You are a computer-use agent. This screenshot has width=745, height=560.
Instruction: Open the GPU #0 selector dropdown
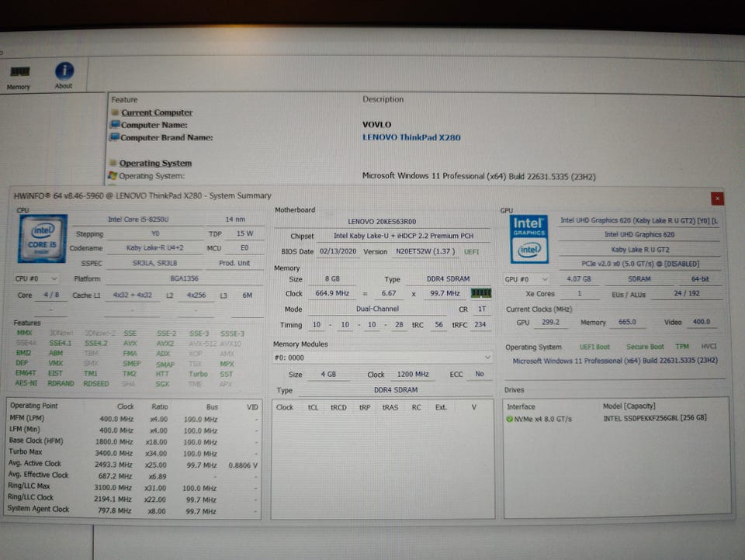coord(526,279)
